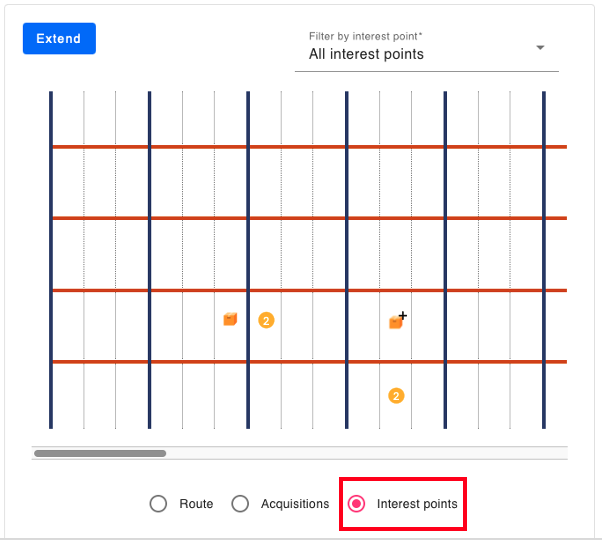Click the Route label text
The image size is (602, 540).
(196, 504)
